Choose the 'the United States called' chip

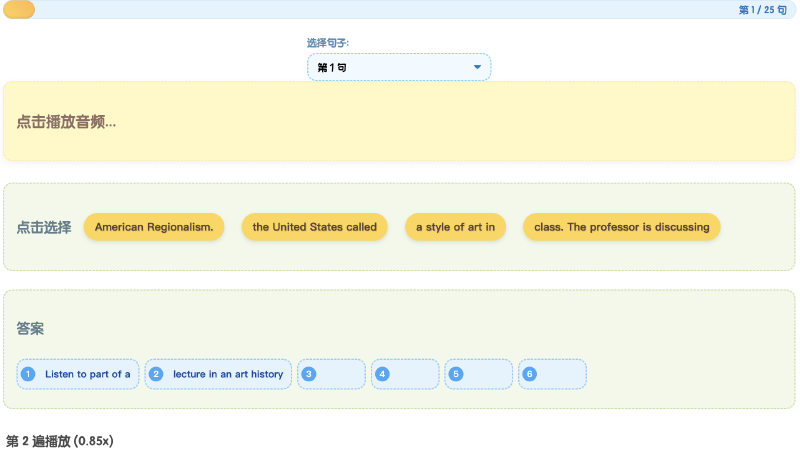coord(314,227)
